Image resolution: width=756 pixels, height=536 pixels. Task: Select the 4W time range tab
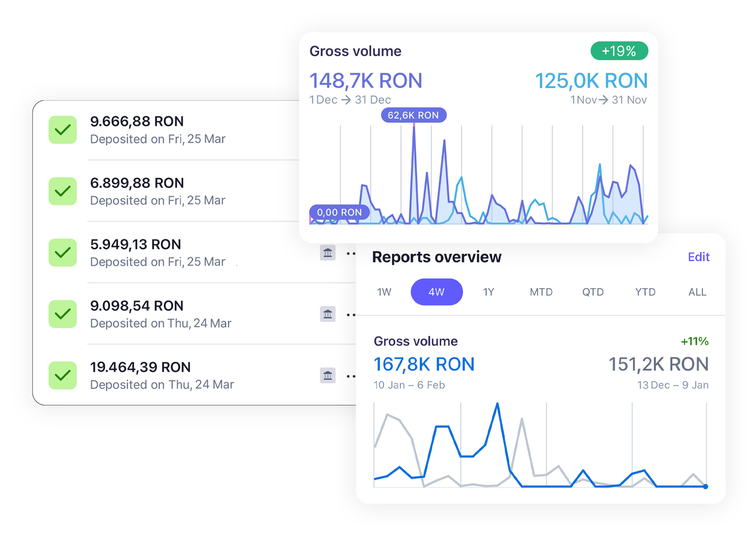[x=437, y=292]
